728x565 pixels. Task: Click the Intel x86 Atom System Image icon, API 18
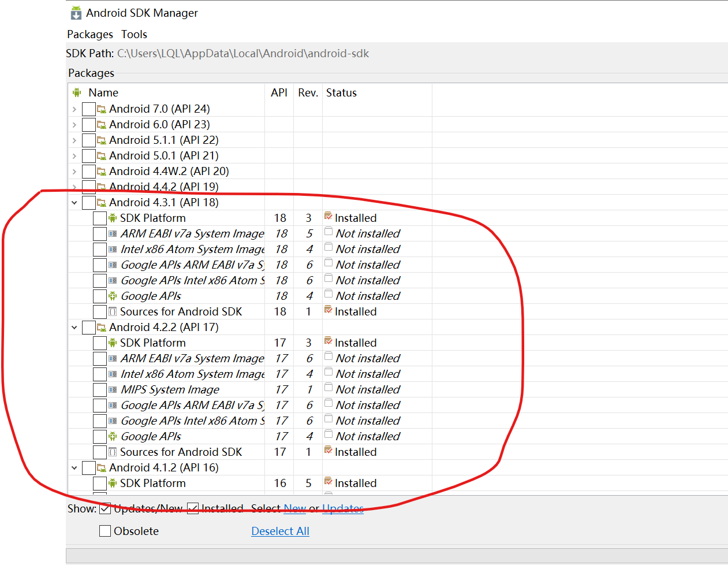[x=113, y=249]
